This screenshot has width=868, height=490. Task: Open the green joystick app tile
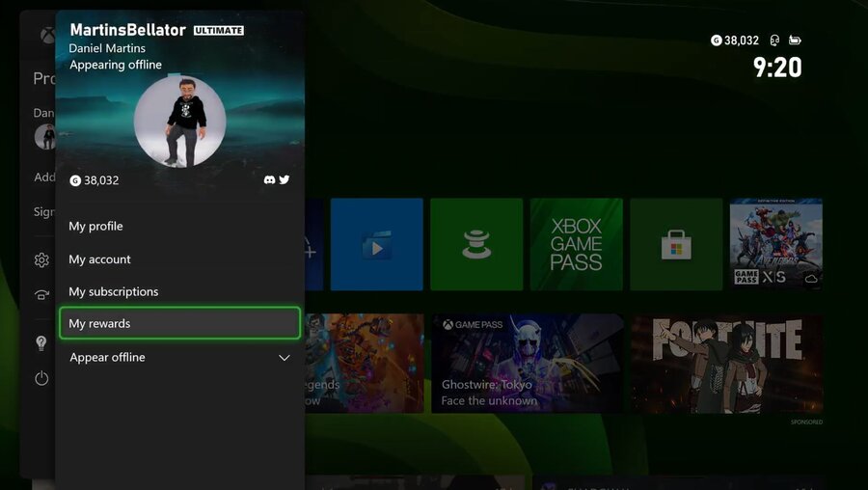(x=476, y=244)
